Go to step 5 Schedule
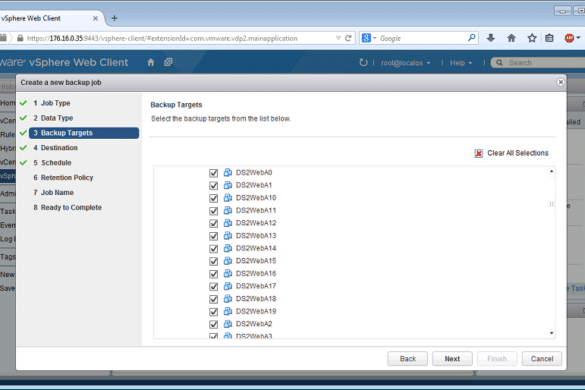585x390 pixels. 52,163
